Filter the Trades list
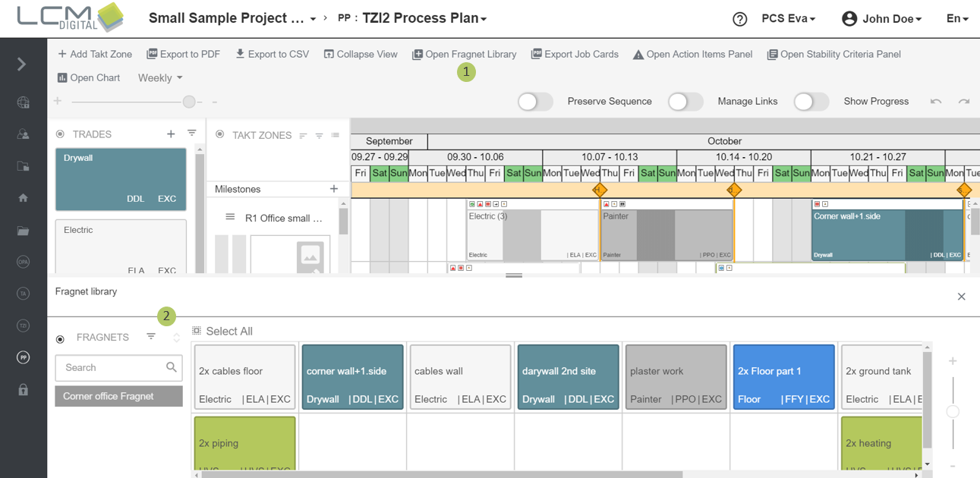This screenshot has width=980, height=478. tap(192, 134)
